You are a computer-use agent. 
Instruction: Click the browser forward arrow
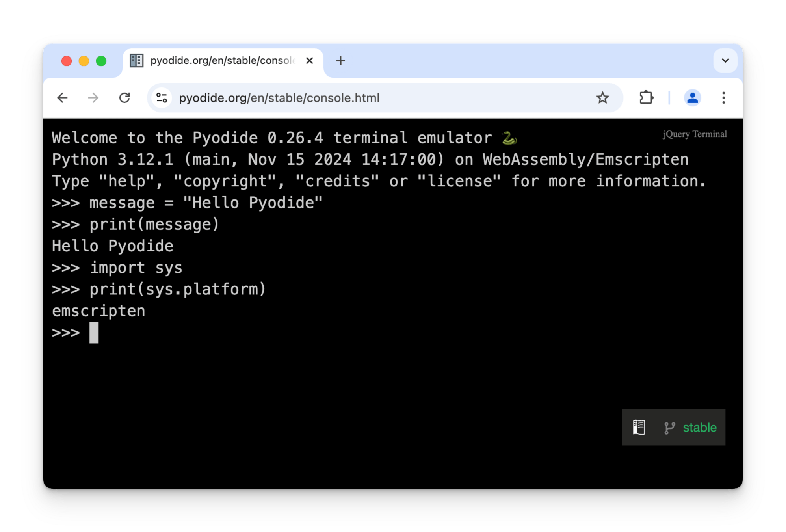pos(93,98)
